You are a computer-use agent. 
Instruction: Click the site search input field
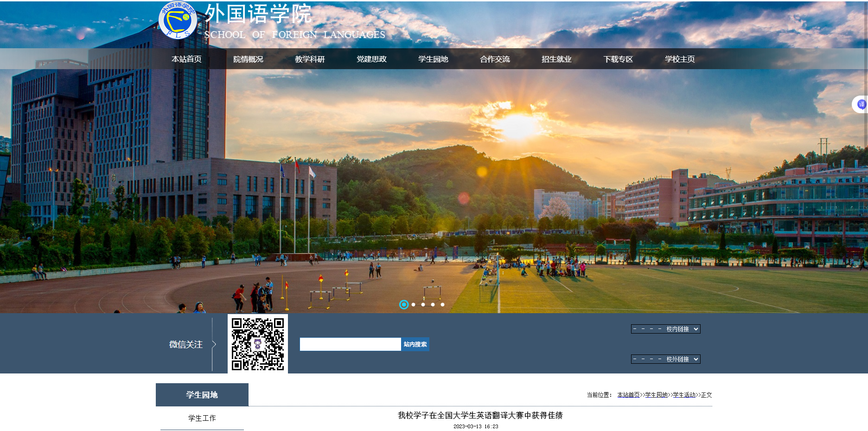coord(350,344)
